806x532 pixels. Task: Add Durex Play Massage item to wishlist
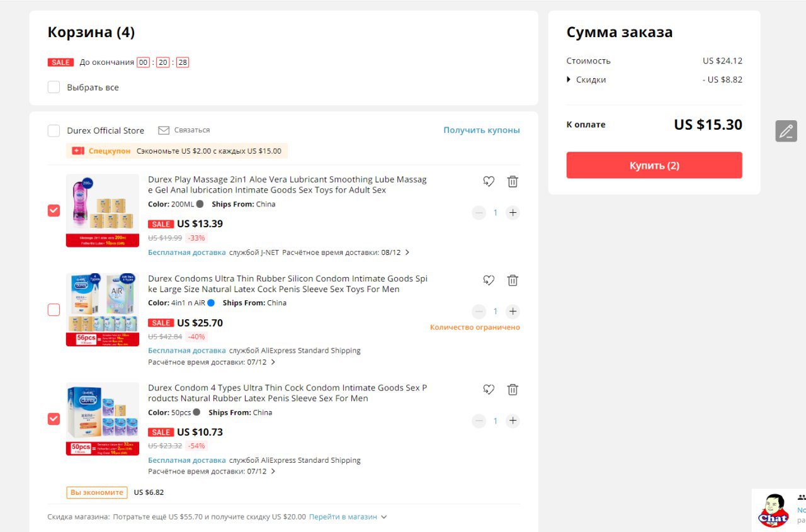point(489,181)
